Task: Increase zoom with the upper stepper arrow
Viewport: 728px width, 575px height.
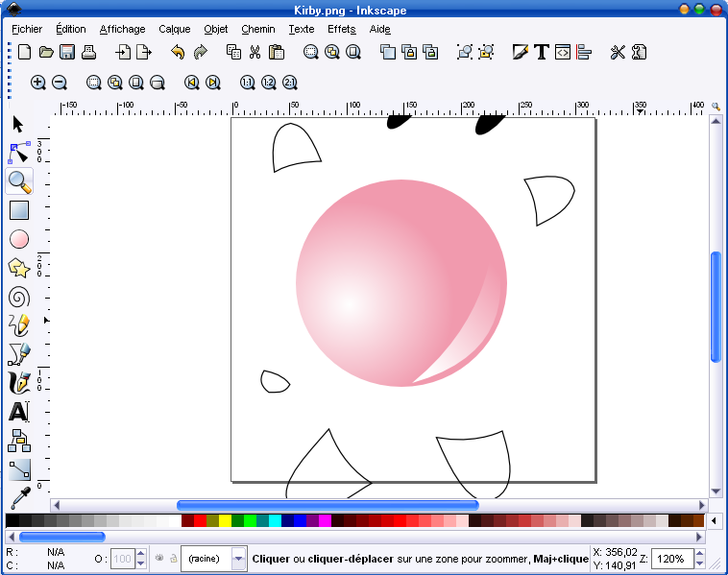Action: click(699, 553)
